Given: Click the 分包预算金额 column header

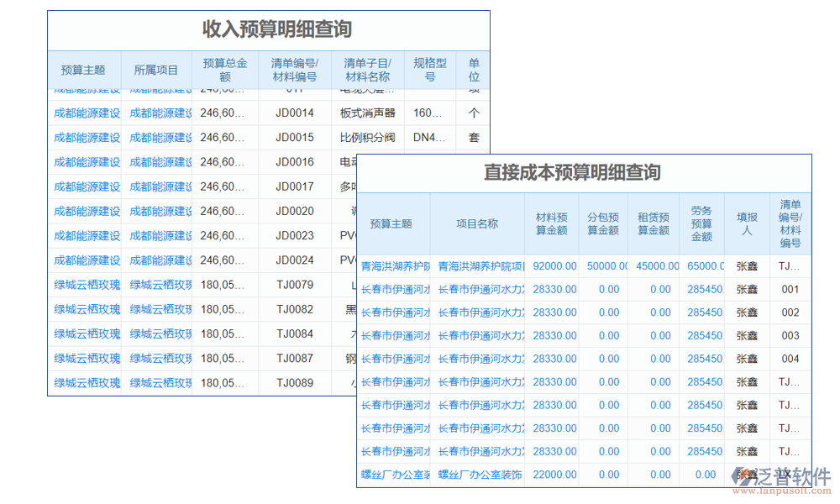Looking at the screenshot, I should pyautogui.click(x=603, y=223).
